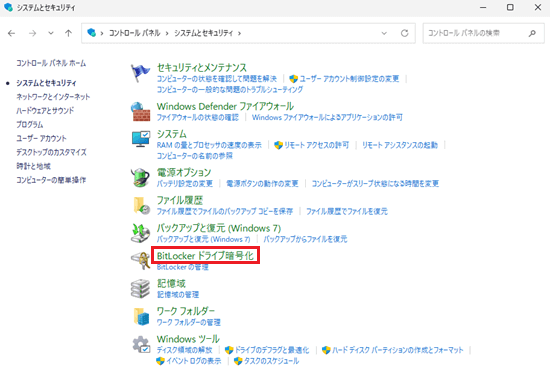Expand the chevron after システムとセキュリティ breadcrumb

(240, 33)
